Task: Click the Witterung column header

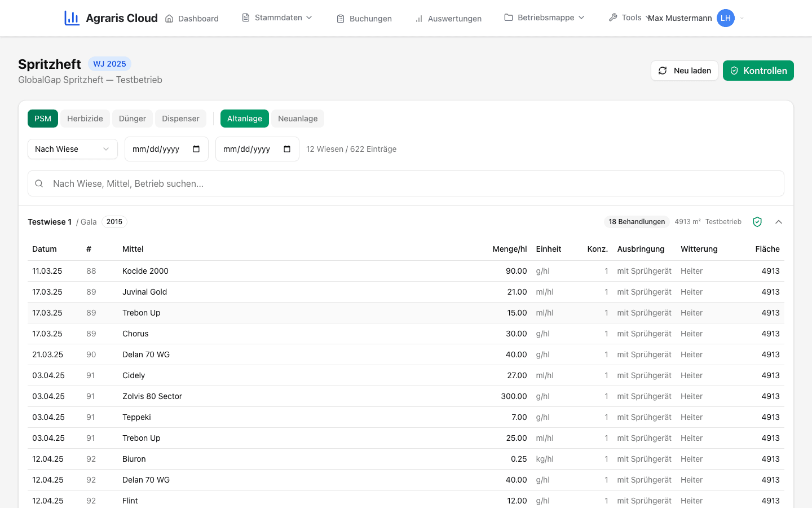Action: point(699,249)
